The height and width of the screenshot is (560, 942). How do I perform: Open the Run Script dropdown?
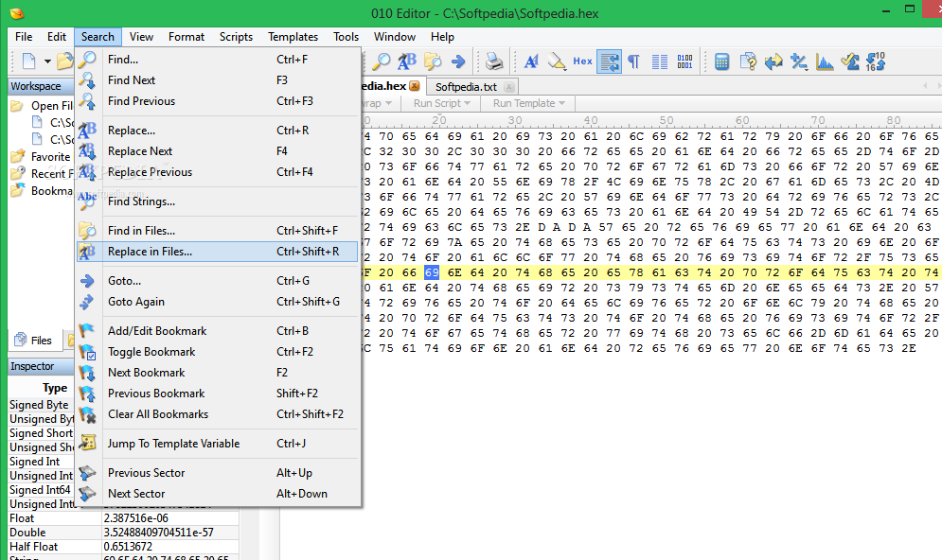441,103
